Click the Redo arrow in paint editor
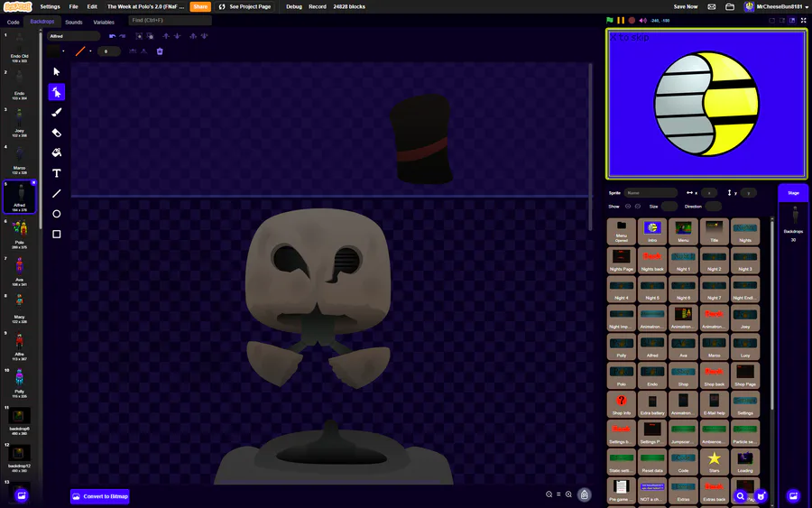The width and height of the screenshot is (812, 508). coord(122,36)
